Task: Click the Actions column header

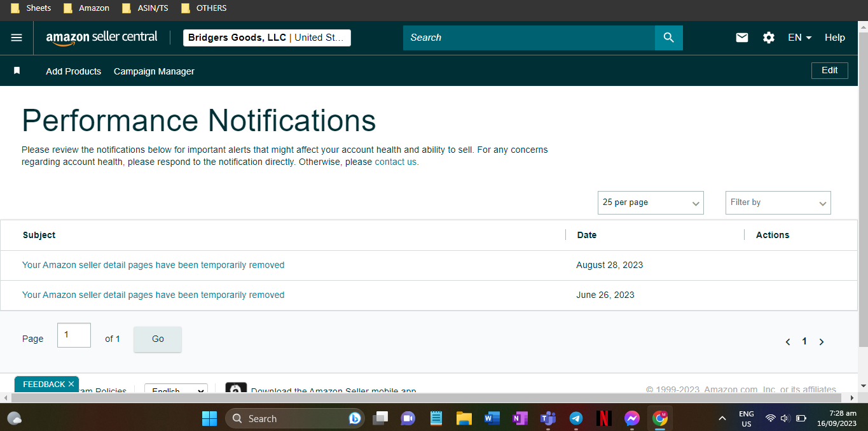Action: 773,235
